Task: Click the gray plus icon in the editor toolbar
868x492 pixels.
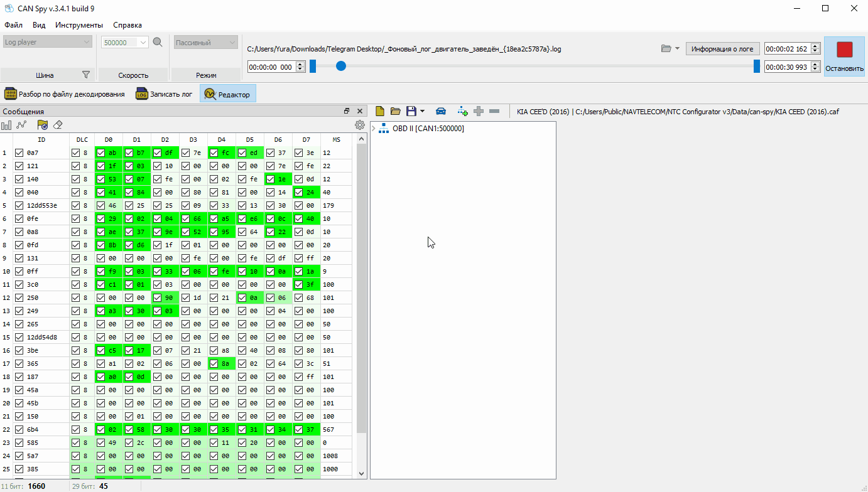Action: (x=479, y=111)
